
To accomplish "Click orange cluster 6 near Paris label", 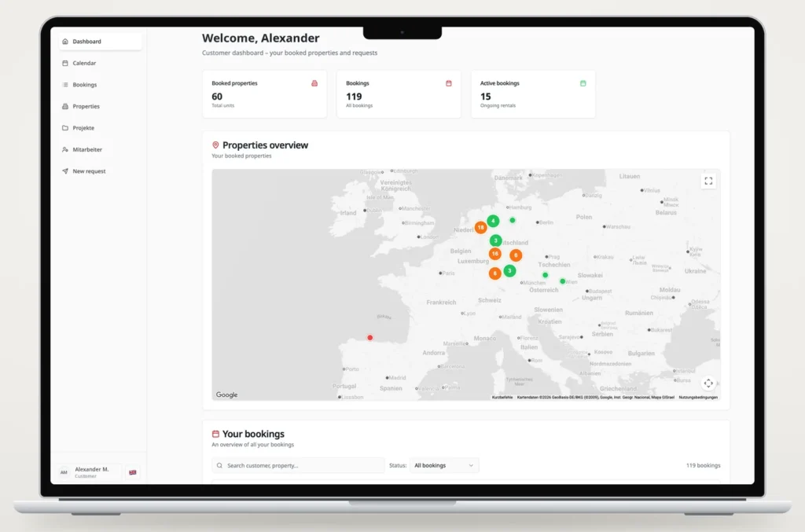I will 495,273.
